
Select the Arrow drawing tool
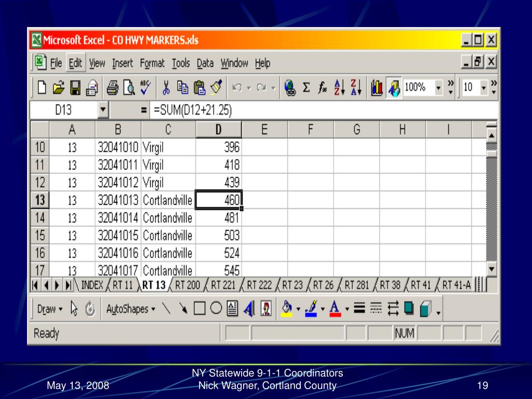[183, 309]
